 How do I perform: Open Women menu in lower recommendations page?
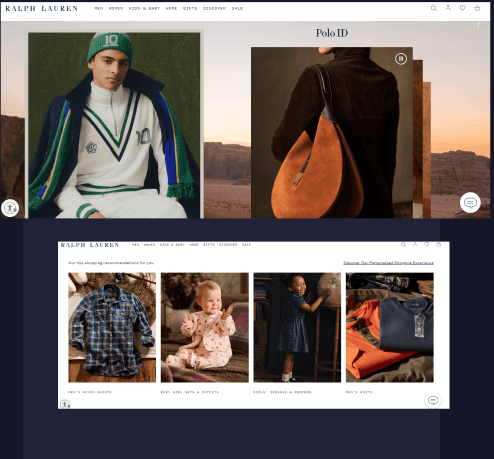(149, 245)
